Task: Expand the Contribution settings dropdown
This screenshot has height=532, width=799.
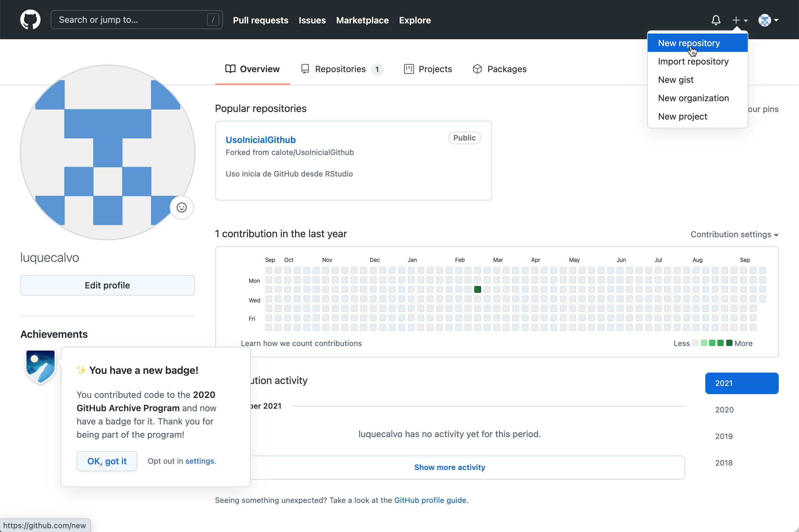Action: coord(734,234)
